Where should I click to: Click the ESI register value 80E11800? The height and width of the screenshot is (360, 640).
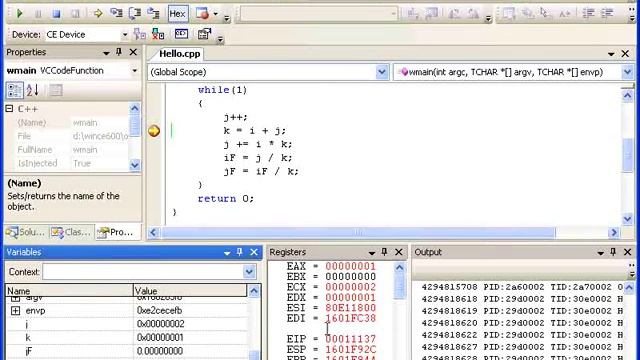click(x=350, y=308)
